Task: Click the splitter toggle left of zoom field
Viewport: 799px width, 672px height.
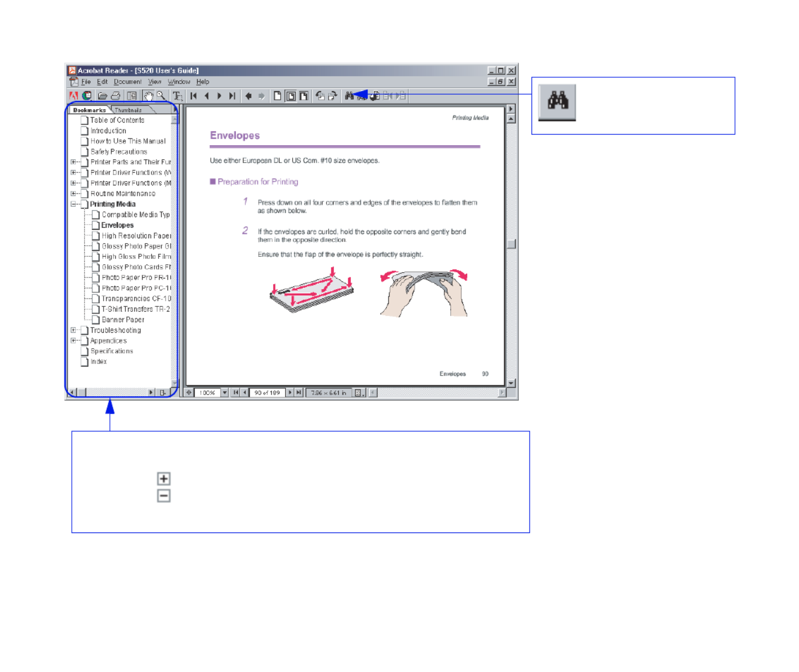Action: tap(188, 393)
